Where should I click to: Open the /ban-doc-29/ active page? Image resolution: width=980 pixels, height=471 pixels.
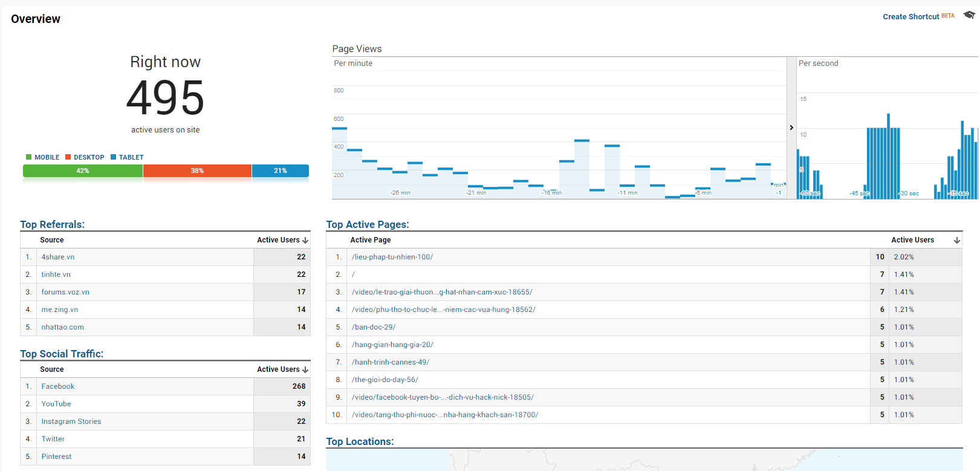374,327
